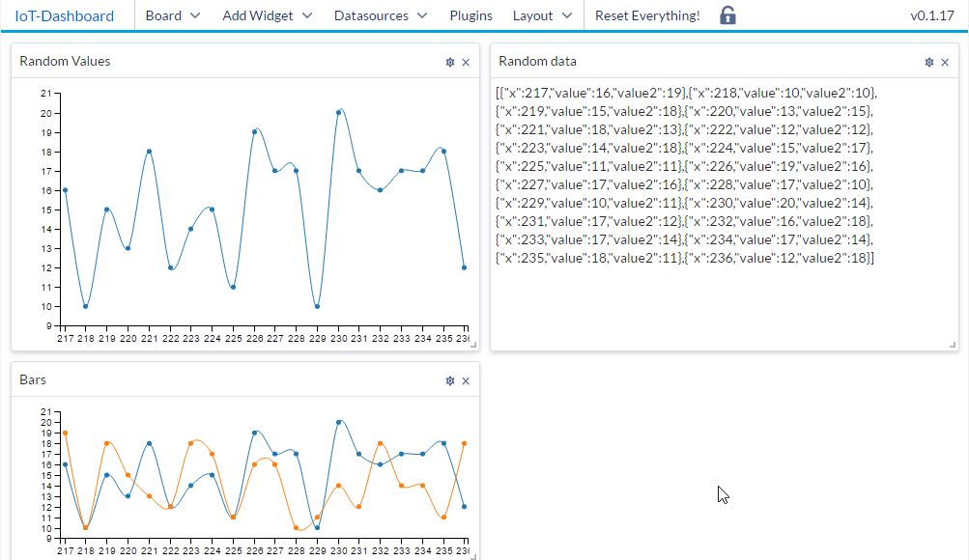Close the Random data widget

tap(945, 61)
